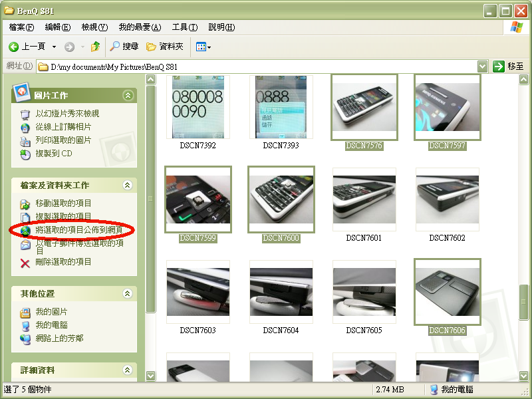
Task: Click the green Go arrow (移至)
Action: (x=498, y=66)
